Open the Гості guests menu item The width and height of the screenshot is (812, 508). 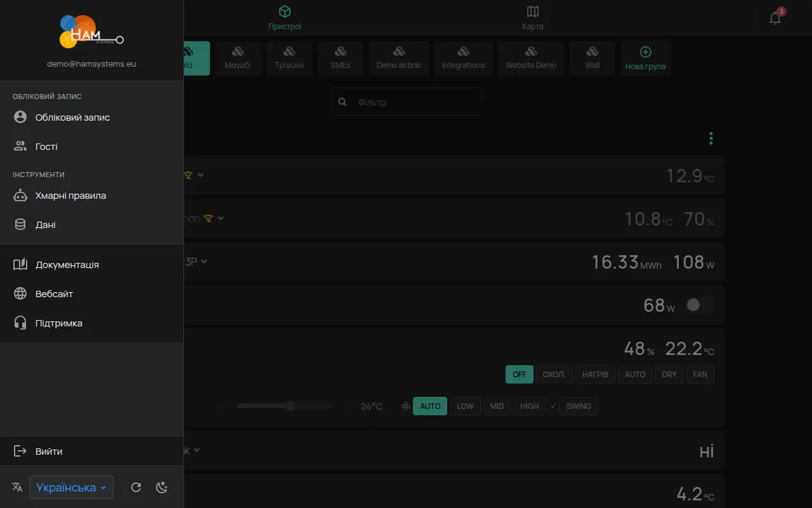(91, 147)
